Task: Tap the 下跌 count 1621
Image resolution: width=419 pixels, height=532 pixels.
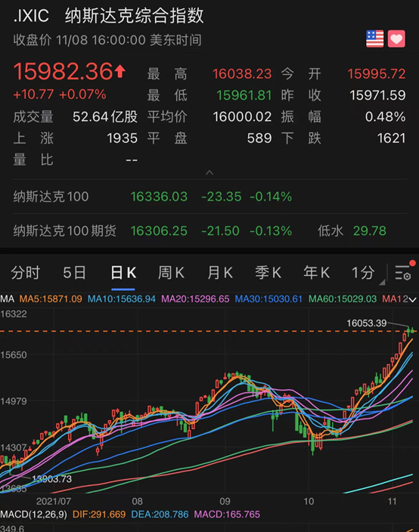Action: (x=392, y=138)
